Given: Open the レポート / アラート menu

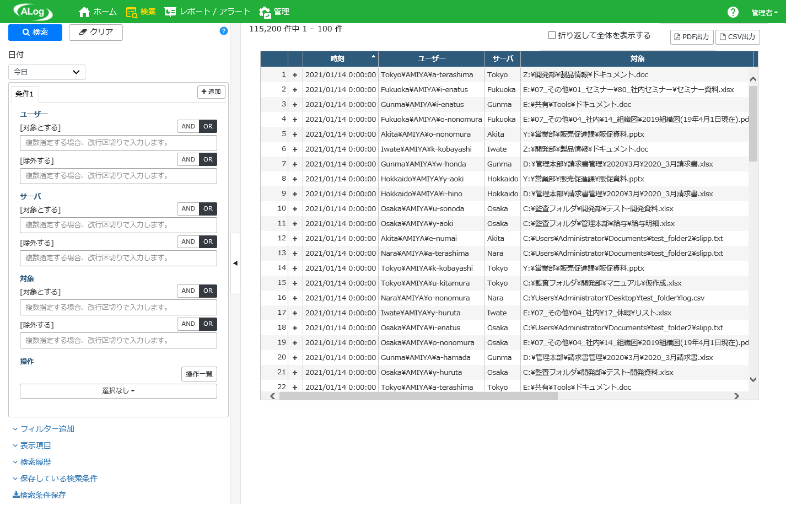Looking at the screenshot, I should (207, 12).
